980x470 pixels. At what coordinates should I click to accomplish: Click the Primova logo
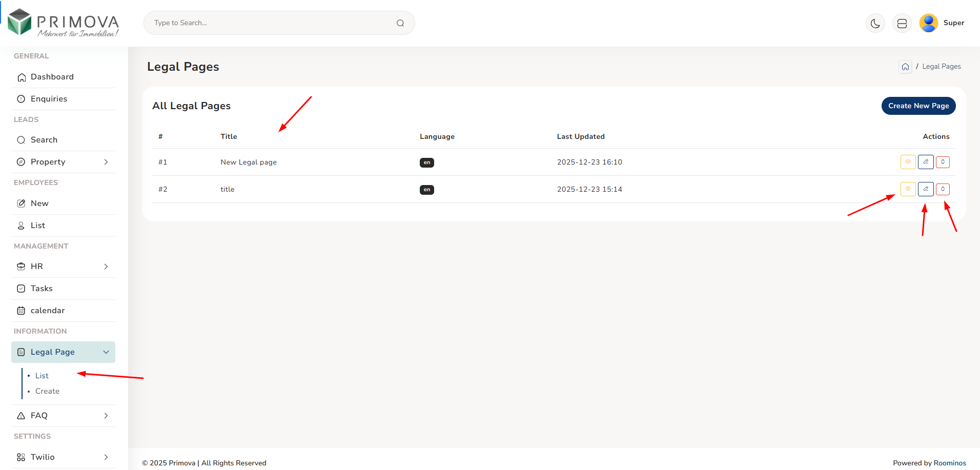[63, 23]
